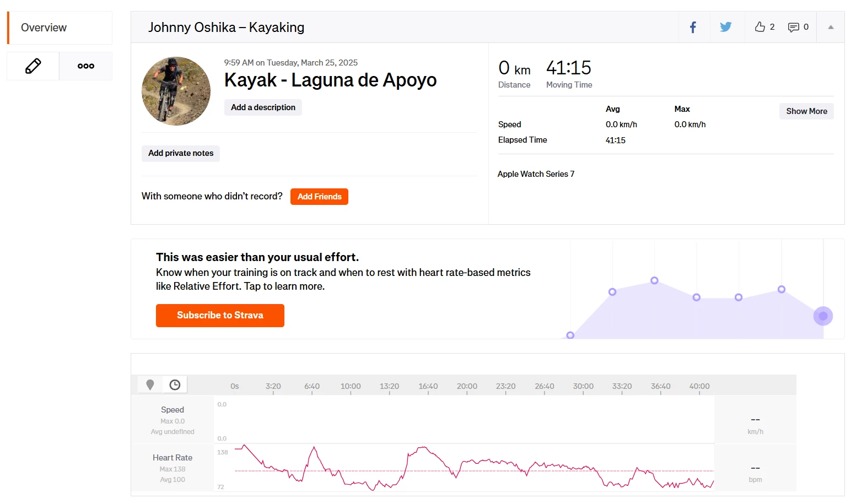Click the Show More stats button
Image resolution: width=851 pixels, height=504 pixels.
coord(806,111)
